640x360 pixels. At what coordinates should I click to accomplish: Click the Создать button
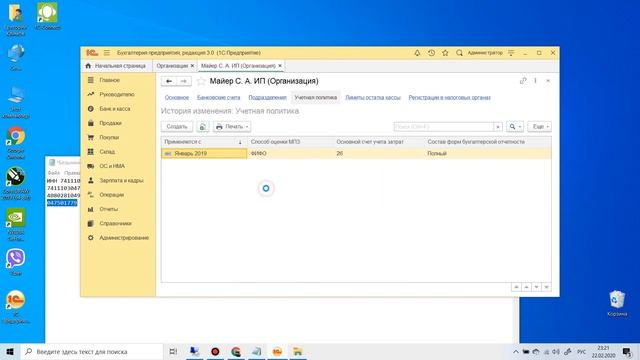(x=177, y=127)
